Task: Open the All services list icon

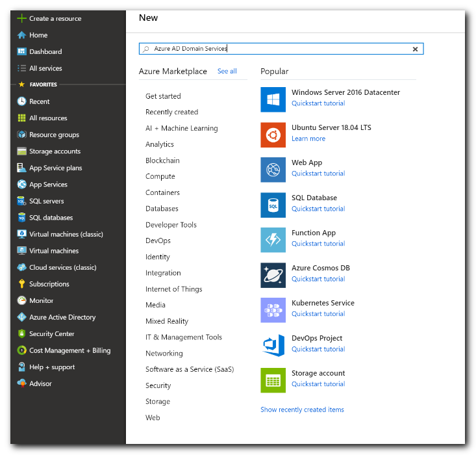Action: point(21,68)
